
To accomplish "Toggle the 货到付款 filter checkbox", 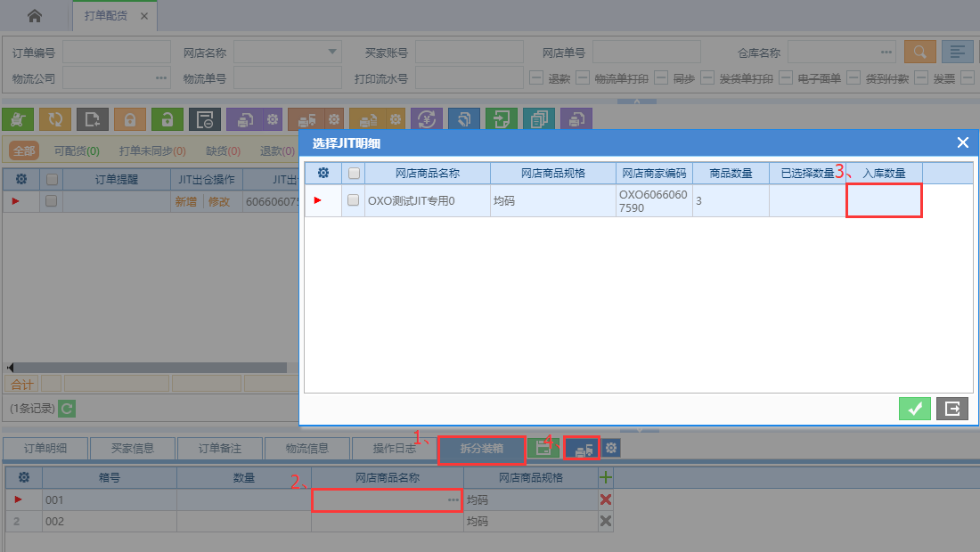I will [853, 78].
